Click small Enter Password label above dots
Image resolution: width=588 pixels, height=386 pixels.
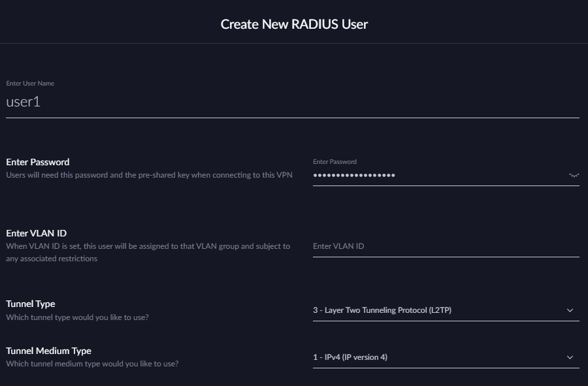point(335,161)
